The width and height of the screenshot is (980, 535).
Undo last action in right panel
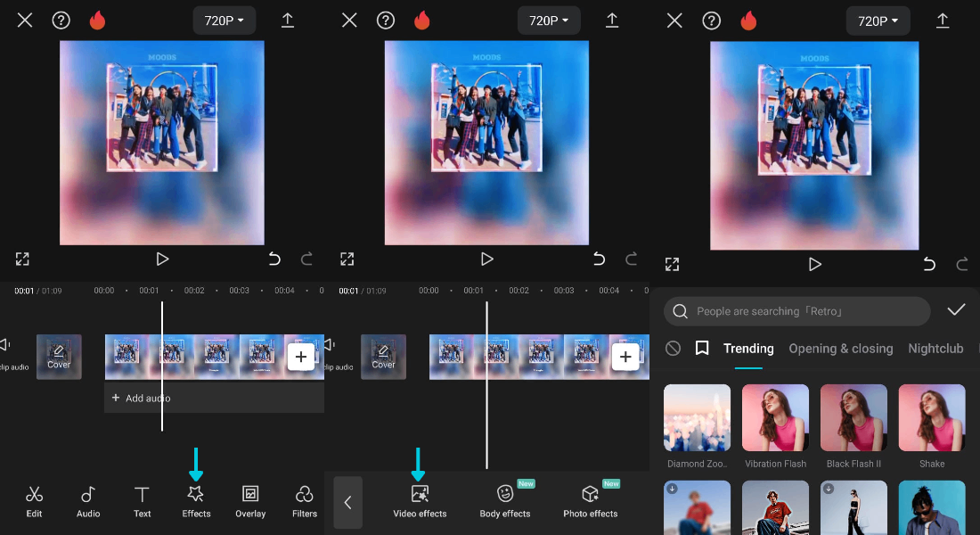pos(929,264)
